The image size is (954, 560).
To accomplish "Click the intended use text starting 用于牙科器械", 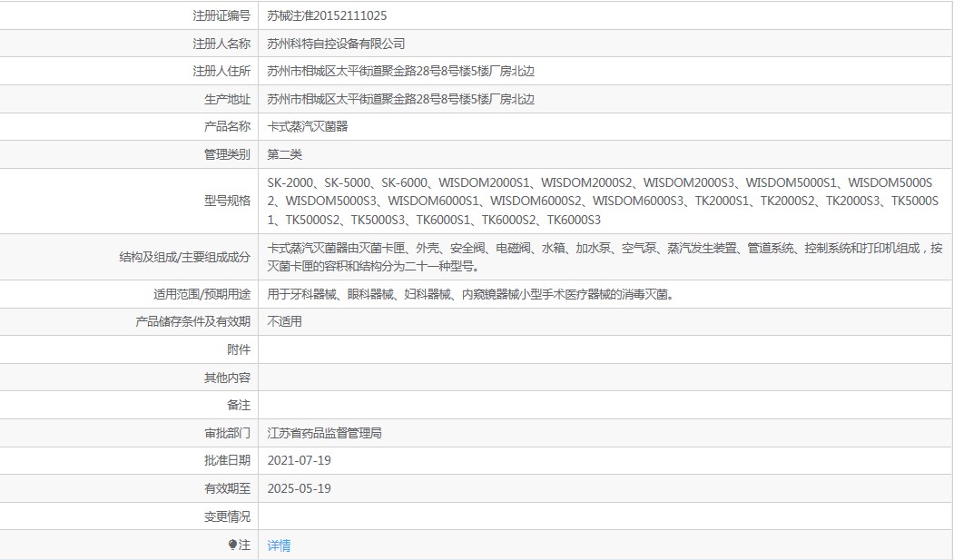I will [471, 294].
